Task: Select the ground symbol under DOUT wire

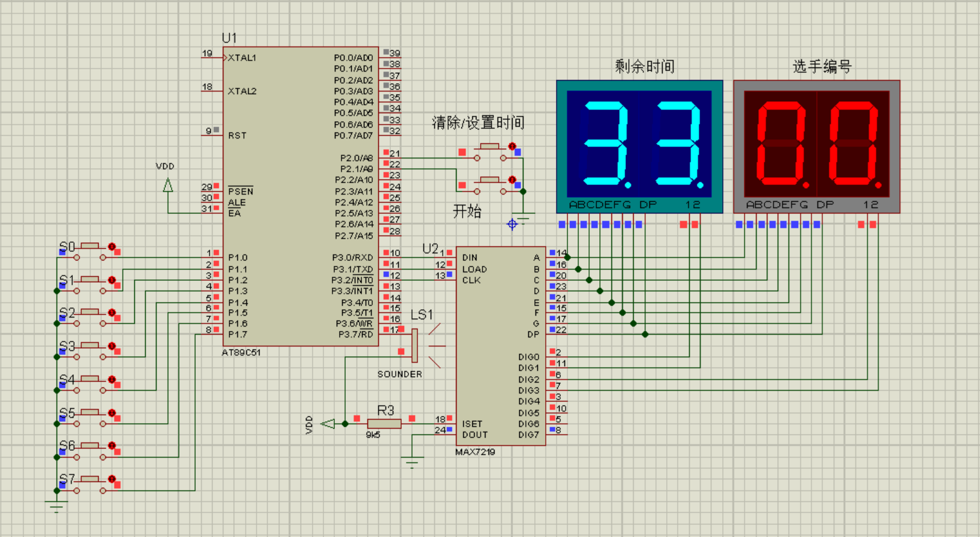Action: tap(412, 463)
